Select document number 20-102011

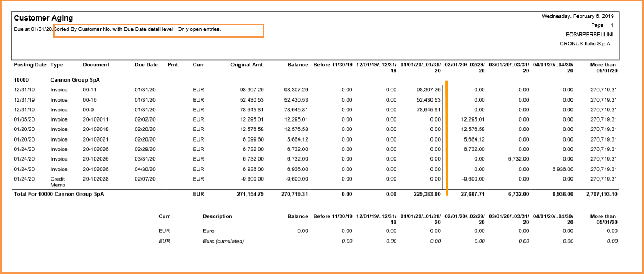pyautogui.click(x=96, y=119)
